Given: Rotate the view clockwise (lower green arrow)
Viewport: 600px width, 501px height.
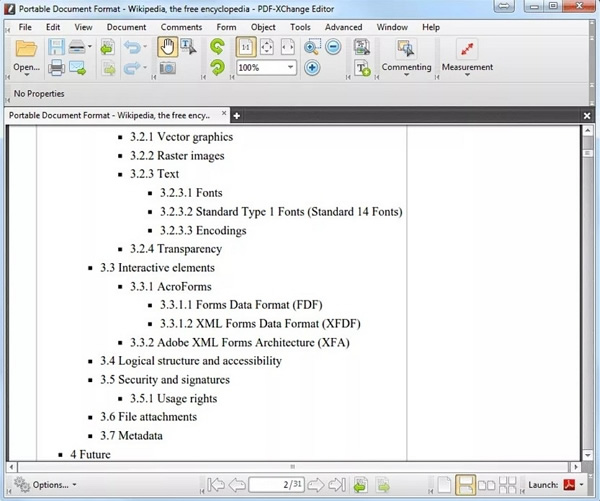Looking at the screenshot, I should click(x=217, y=68).
